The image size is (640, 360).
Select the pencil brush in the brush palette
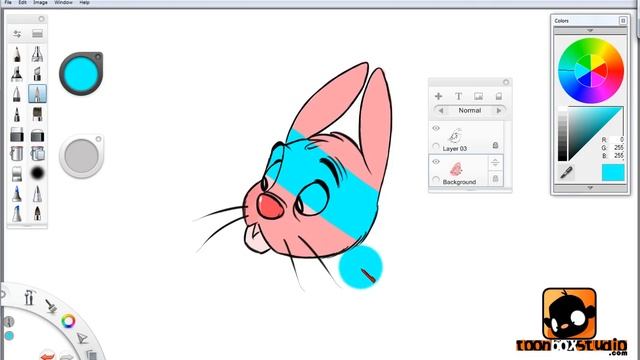point(17,54)
